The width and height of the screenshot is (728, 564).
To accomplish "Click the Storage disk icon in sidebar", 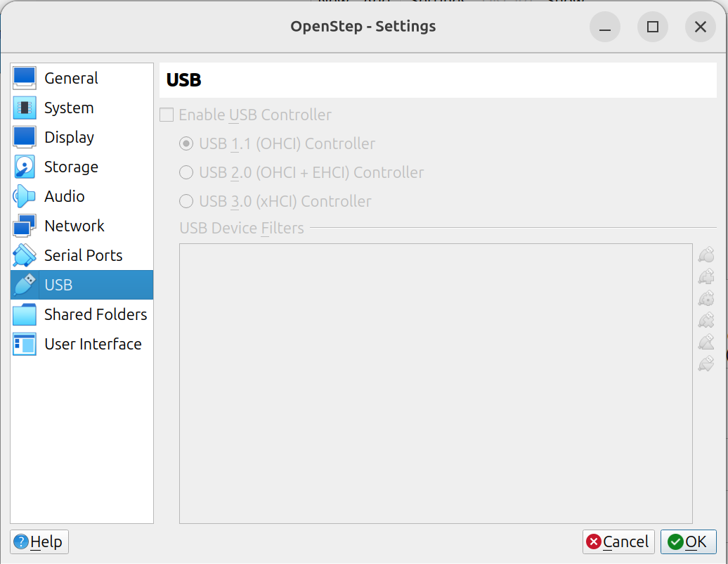I will tap(25, 167).
